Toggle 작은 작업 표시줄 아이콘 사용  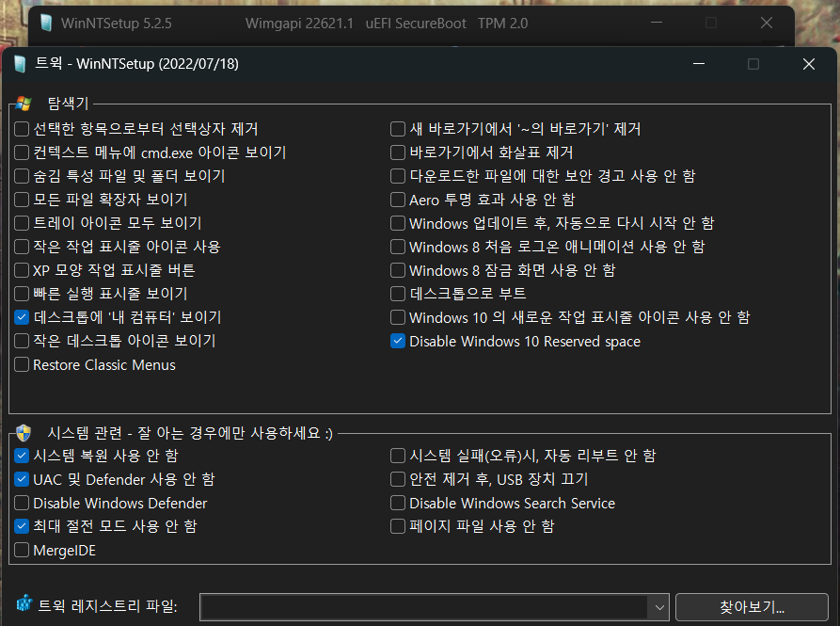click(22, 247)
